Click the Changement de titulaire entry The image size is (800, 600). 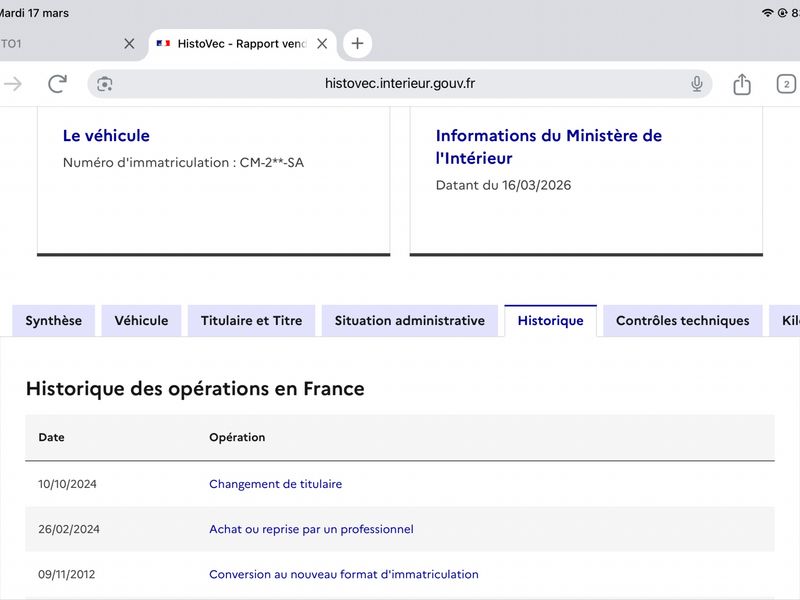coord(276,484)
